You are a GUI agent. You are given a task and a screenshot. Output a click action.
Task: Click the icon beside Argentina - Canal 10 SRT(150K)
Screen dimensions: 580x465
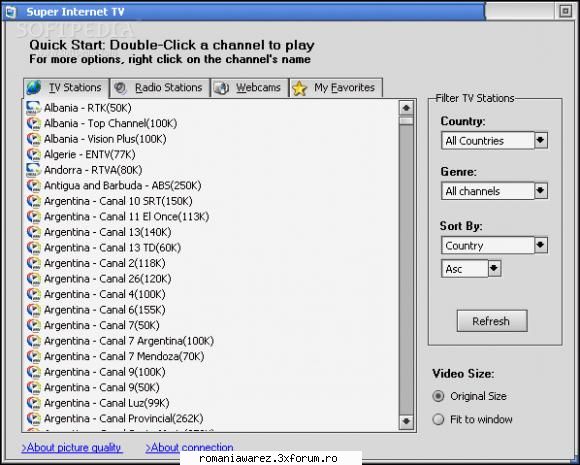click(x=33, y=201)
